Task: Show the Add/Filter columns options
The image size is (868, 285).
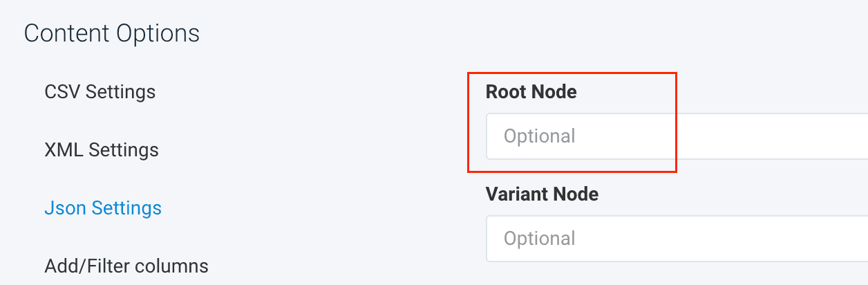Action: (126, 266)
